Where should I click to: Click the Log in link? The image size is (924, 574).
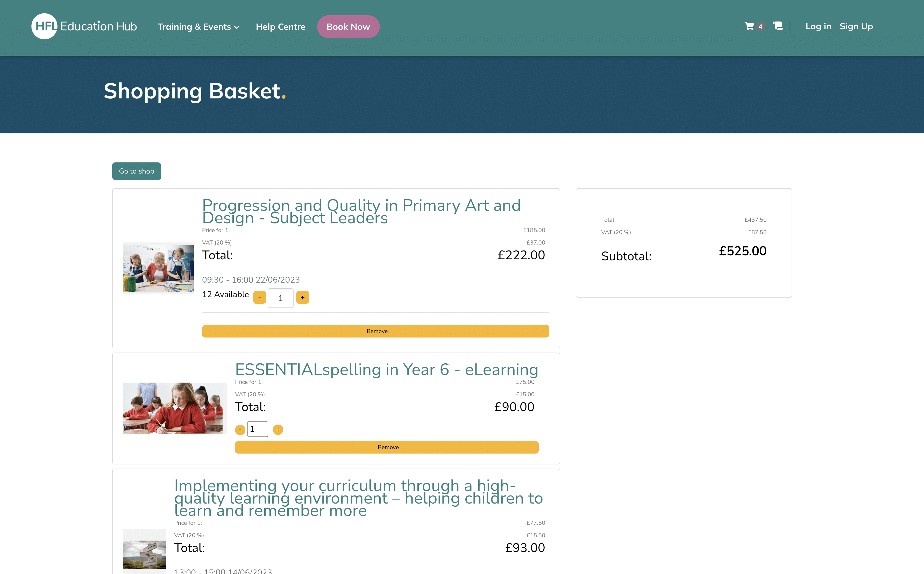point(818,26)
